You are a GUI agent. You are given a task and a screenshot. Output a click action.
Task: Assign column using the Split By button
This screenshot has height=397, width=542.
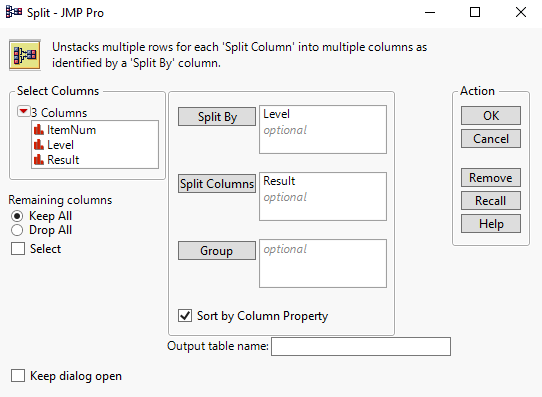click(217, 117)
